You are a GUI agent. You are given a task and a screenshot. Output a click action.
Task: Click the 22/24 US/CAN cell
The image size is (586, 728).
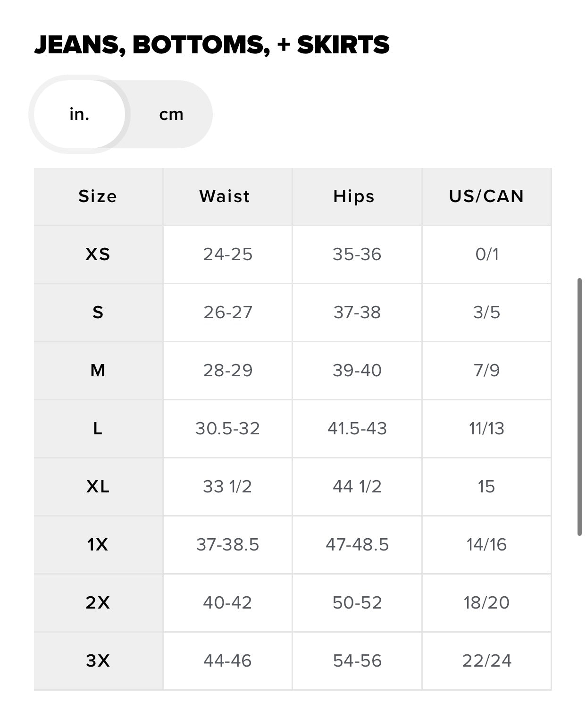tap(486, 661)
